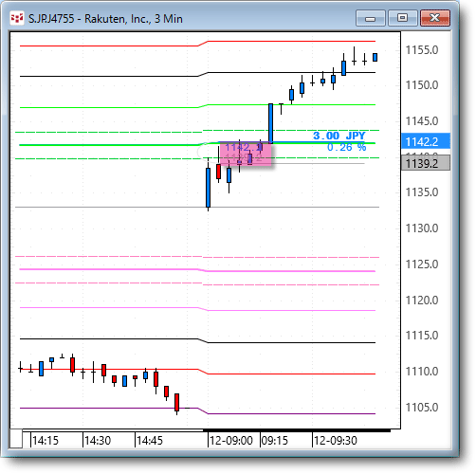Screen dimensions: 476x474
Task: Click the small square box at bottom-left corner of chart
Action: [x=16, y=438]
